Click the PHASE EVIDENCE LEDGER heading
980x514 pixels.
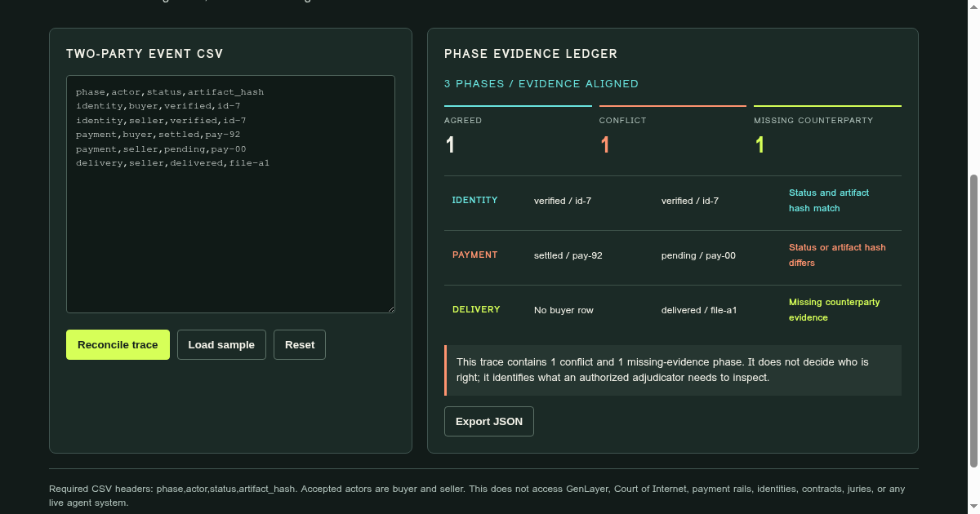531,54
